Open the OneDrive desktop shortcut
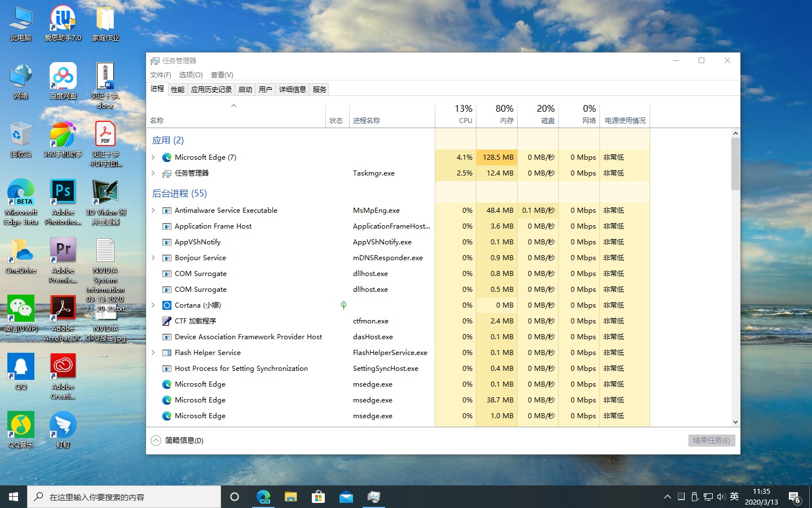Image resolution: width=812 pixels, height=508 pixels. click(21, 256)
